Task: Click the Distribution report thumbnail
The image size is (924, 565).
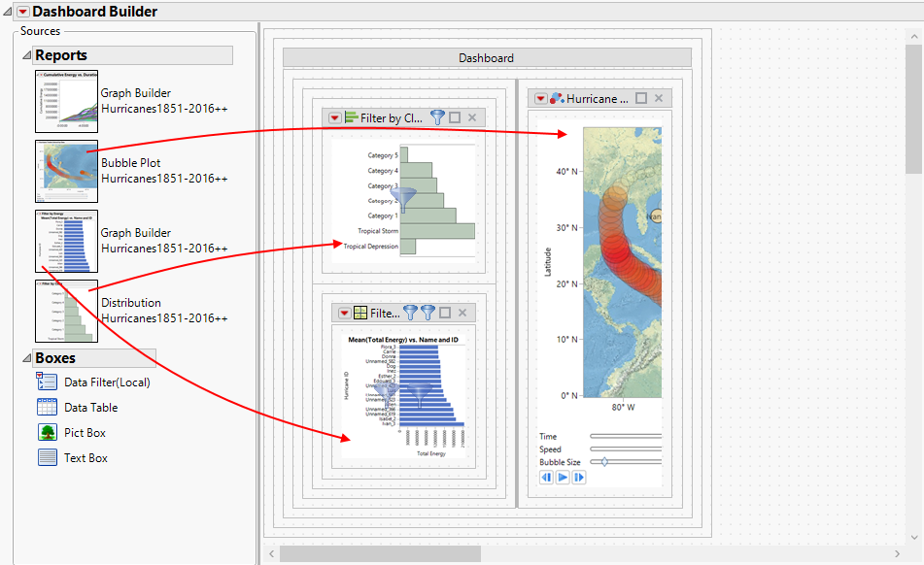Action: (x=67, y=312)
